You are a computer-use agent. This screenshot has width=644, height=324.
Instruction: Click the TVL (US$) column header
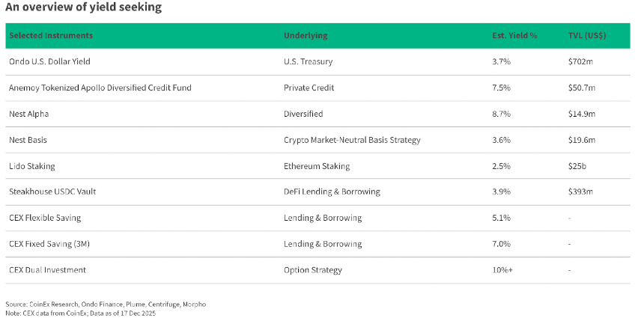[x=587, y=36]
